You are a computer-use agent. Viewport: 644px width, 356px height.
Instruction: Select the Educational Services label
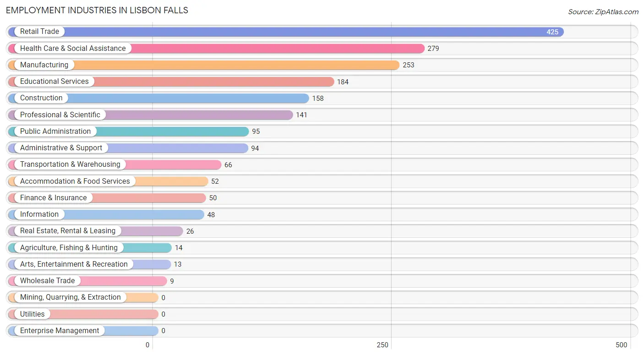[55, 82]
